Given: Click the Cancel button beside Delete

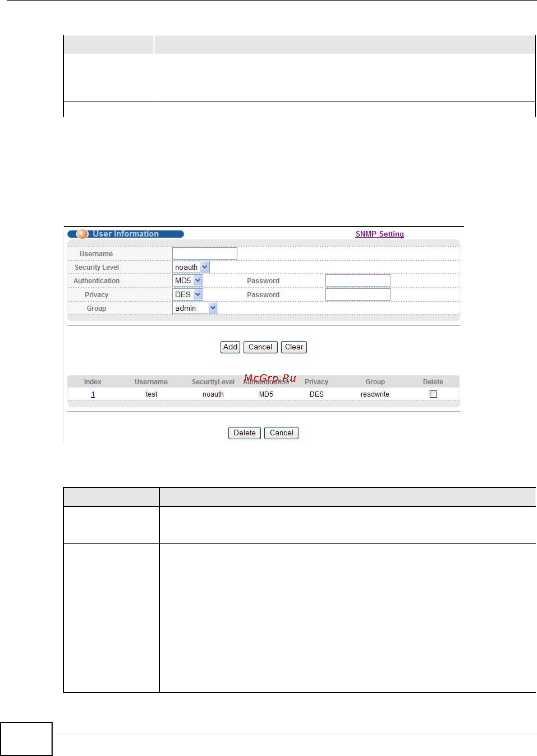Looking at the screenshot, I should [x=282, y=433].
